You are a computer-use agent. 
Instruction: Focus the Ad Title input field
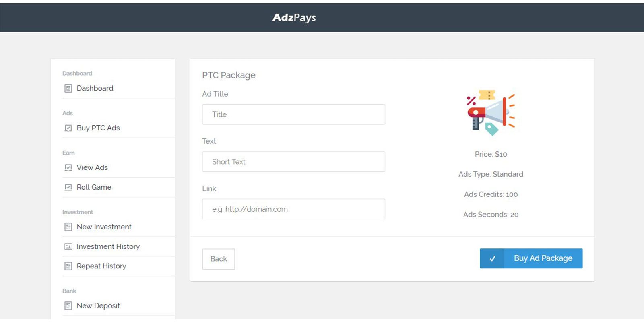point(293,114)
